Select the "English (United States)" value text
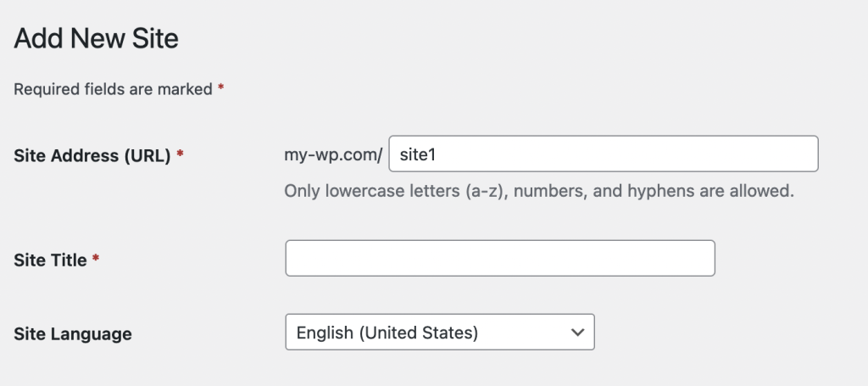The height and width of the screenshot is (386, 868). pyautogui.click(x=387, y=333)
